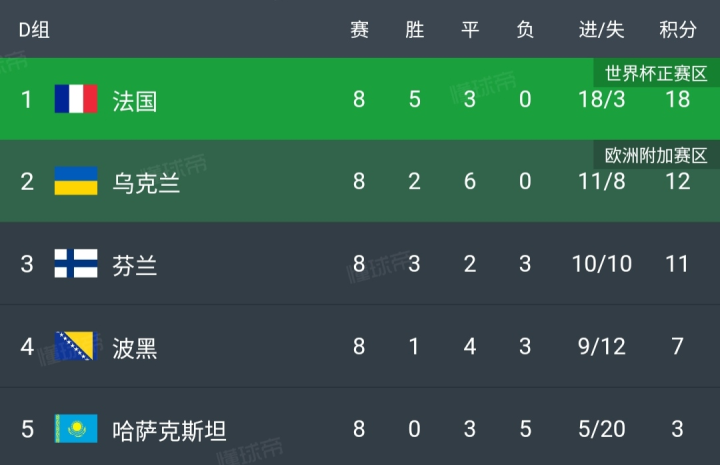
Task: Click the 积分 column header
Action: (678, 30)
